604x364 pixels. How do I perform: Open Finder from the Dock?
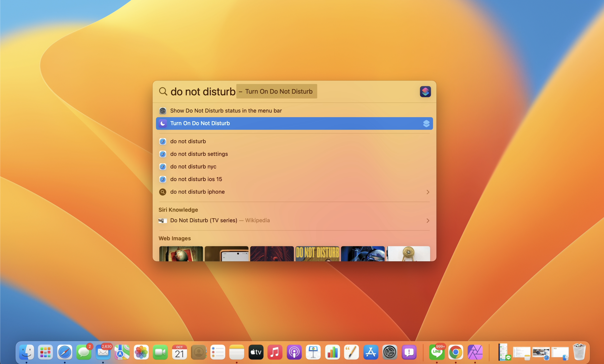coord(27,352)
